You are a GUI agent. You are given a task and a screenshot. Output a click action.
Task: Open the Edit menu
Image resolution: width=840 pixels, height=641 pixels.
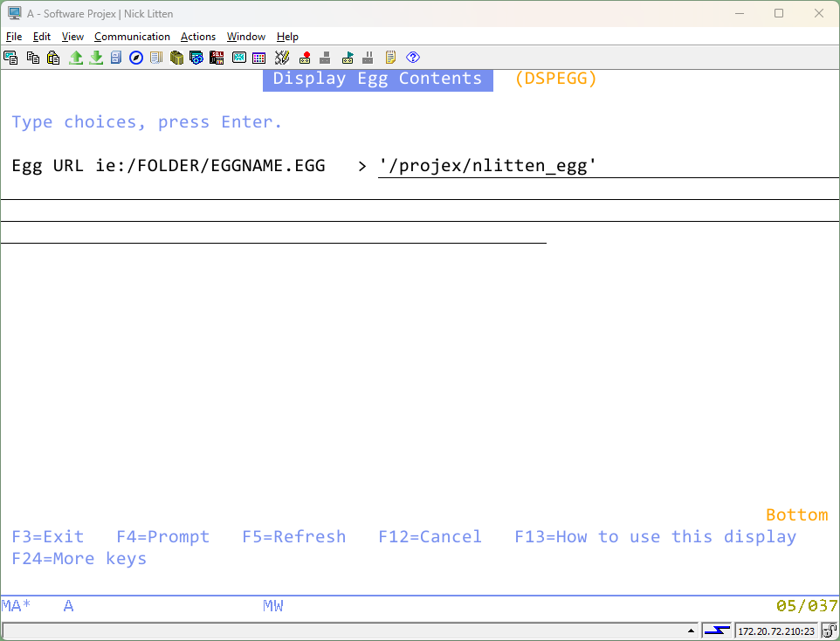point(42,37)
